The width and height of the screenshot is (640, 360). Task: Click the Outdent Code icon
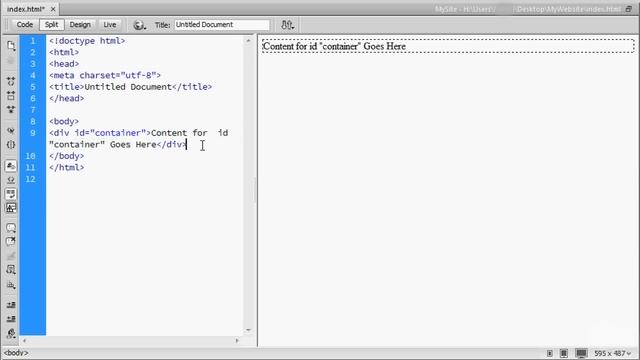point(11,318)
